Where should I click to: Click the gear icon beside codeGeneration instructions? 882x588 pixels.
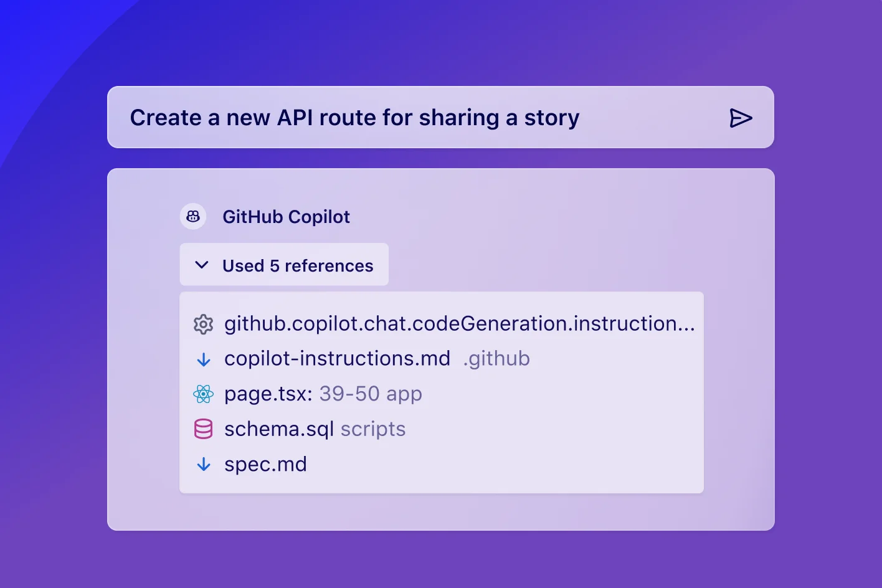pos(203,325)
